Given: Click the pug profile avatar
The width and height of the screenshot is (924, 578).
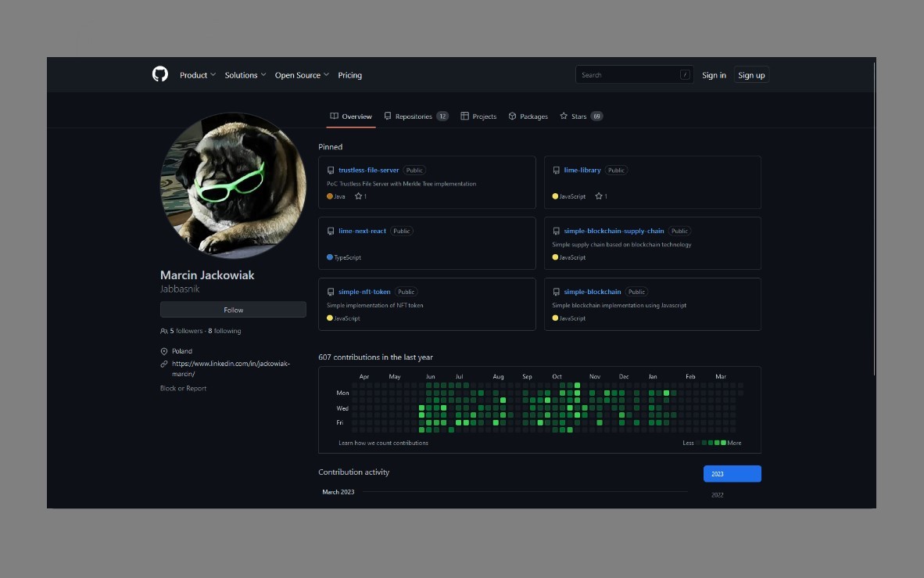Looking at the screenshot, I should point(233,185).
